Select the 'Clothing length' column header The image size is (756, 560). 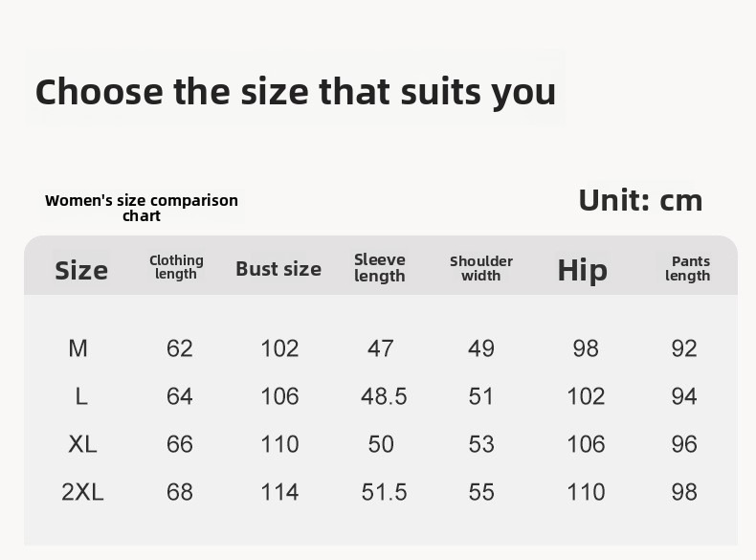pos(176,267)
